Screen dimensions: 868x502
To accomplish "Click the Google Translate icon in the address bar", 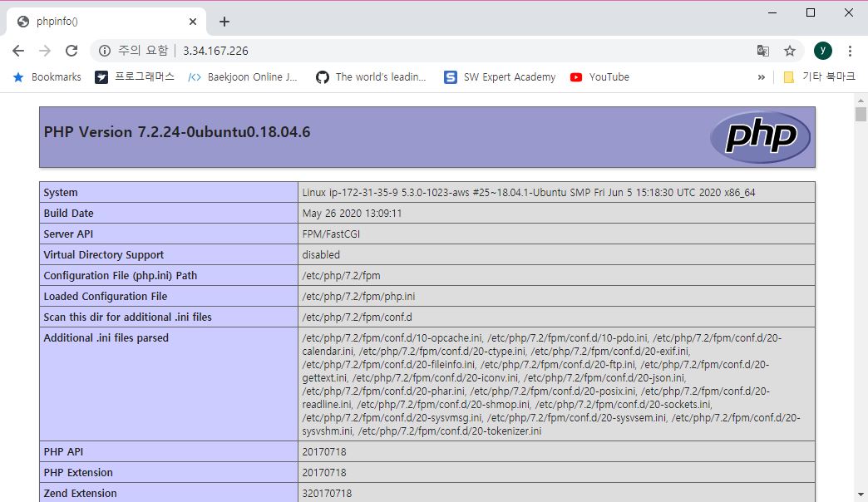I will 763,51.
